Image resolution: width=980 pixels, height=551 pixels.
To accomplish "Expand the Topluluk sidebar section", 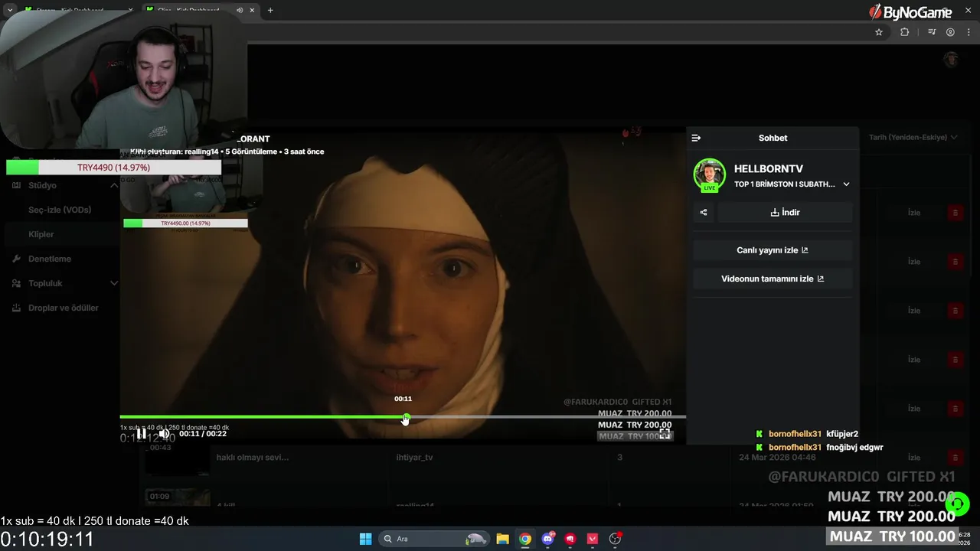I will (x=114, y=283).
